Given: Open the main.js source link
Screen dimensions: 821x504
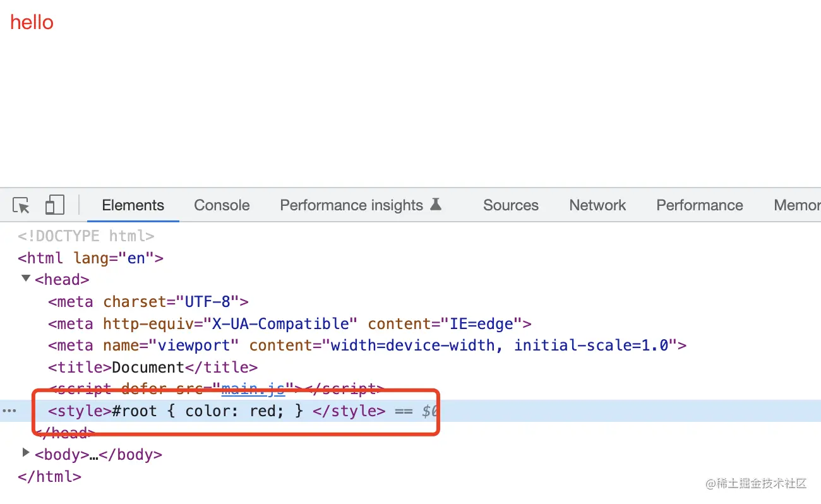Looking at the screenshot, I should pos(253,389).
